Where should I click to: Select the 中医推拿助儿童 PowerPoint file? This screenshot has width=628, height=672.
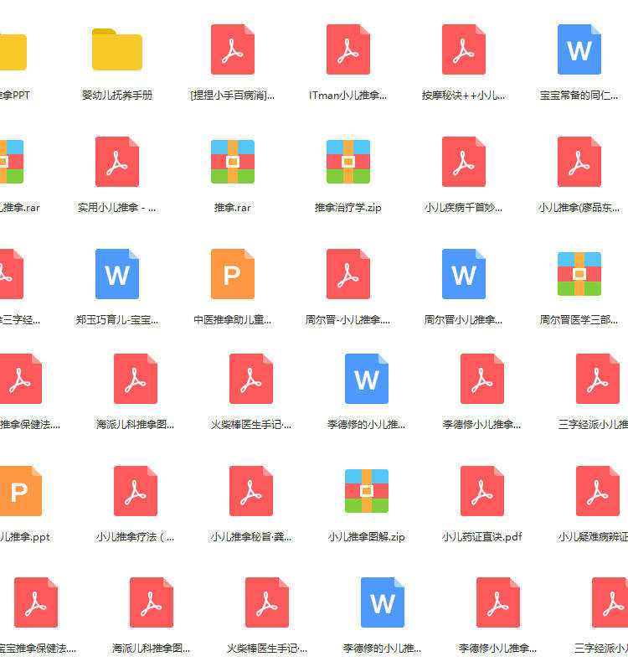(233, 274)
